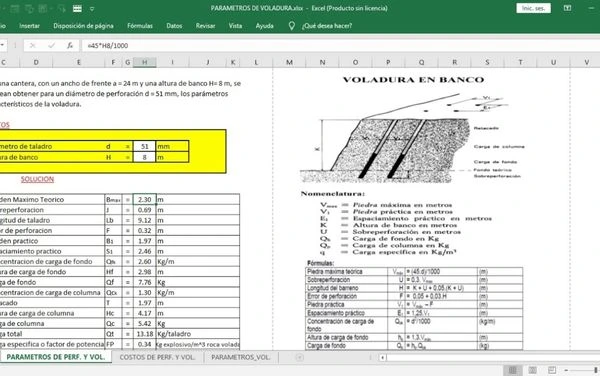Select column H header

click(x=145, y=62)
